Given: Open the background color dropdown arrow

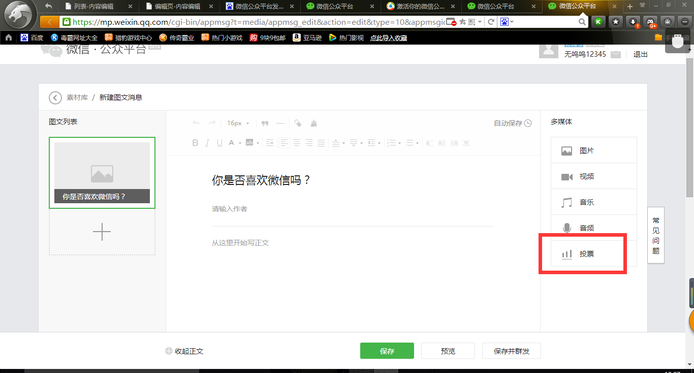Looking at the screenshot, I should [x=258, y=143].
